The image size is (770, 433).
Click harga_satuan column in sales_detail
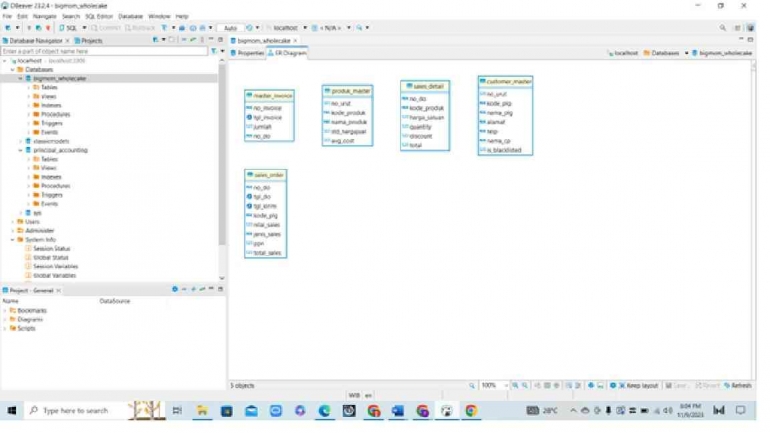point(426,117)
